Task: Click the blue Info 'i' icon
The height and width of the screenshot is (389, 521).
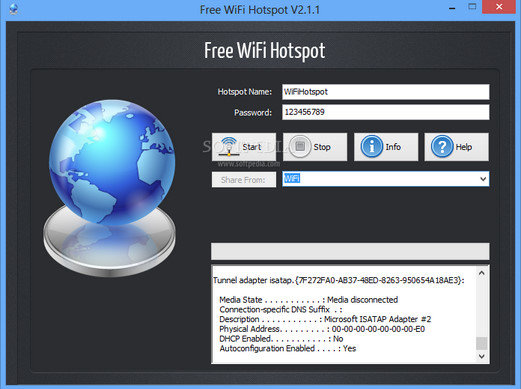Action: point(371,146)
